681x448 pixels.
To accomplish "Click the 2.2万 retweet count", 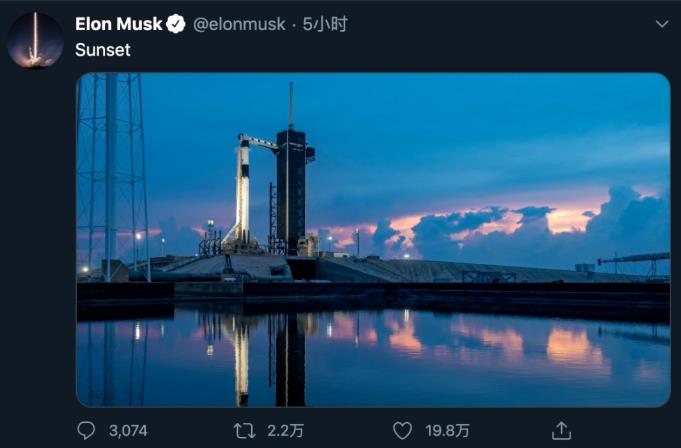I will coord(285,431).
